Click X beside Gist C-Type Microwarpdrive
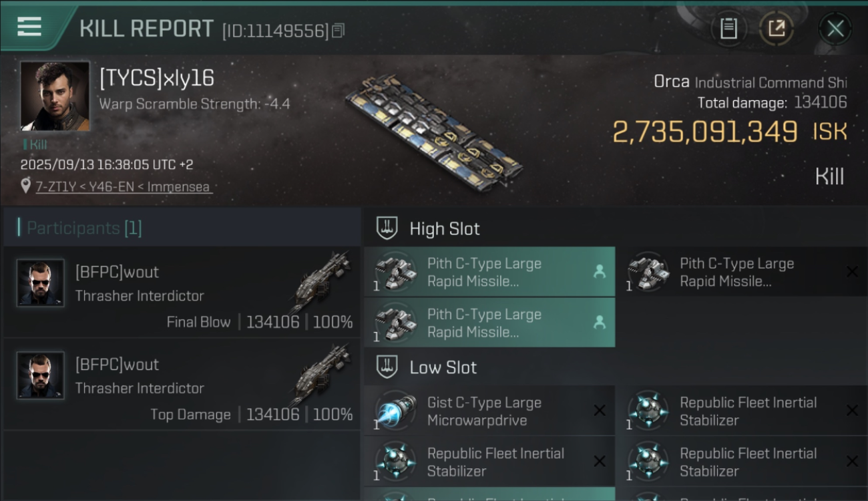 [600, 411]
